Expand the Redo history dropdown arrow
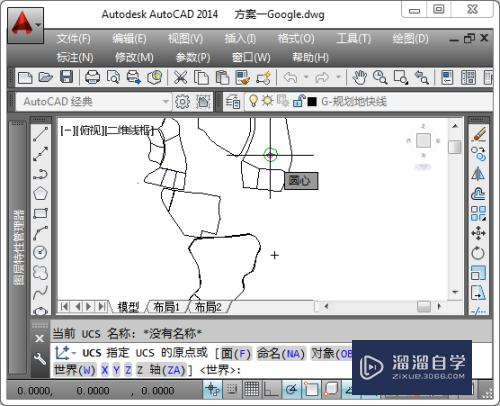 coord(338,78)
